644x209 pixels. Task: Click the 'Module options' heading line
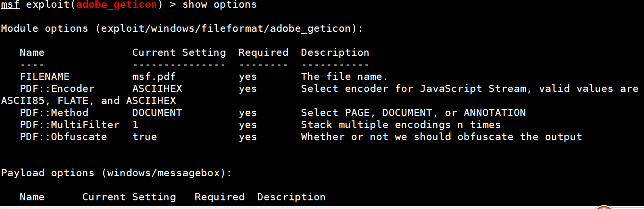[x=182, y=28]
